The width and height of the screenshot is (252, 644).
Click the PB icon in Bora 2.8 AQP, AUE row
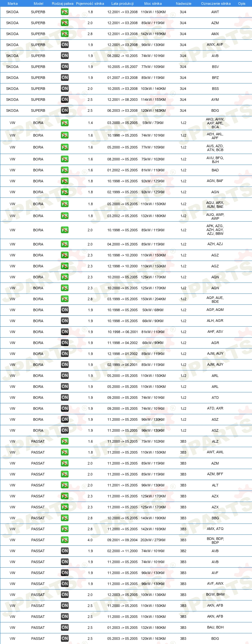(65, 299)
